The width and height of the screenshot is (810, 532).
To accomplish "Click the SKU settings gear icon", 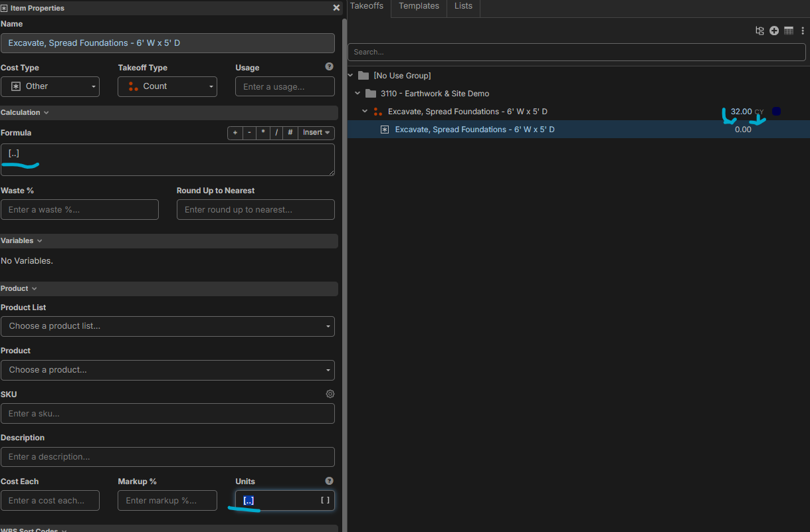I will [330, 394].
